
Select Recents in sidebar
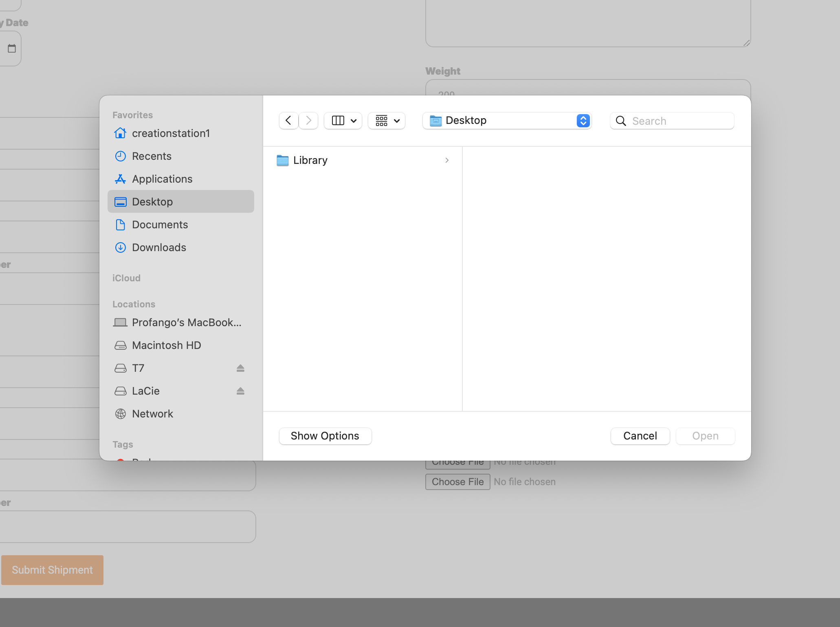[152, 156]
